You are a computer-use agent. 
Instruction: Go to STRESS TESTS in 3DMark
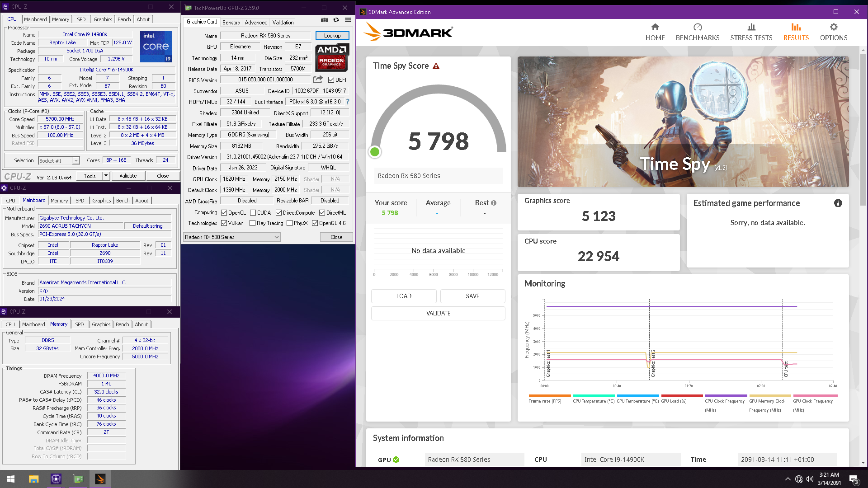click(x=751, y=33)
